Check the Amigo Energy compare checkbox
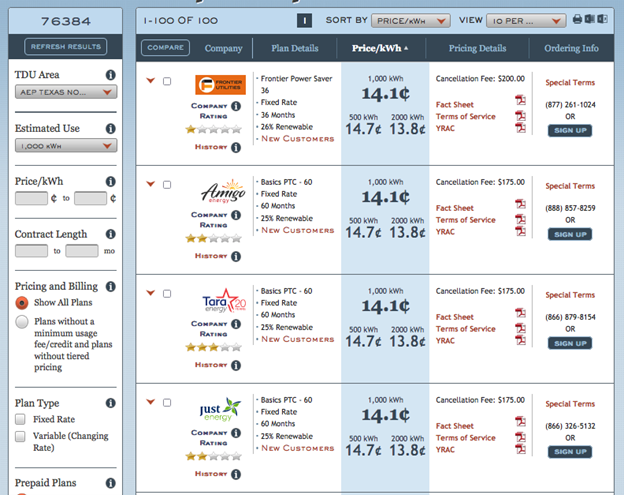 point(167,185)
